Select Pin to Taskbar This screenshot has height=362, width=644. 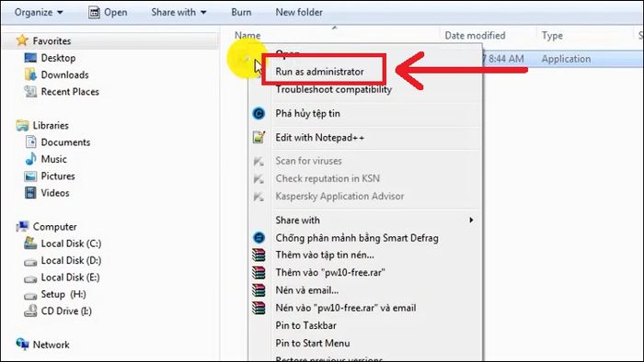pyautogui.click(x=306, y=325)
